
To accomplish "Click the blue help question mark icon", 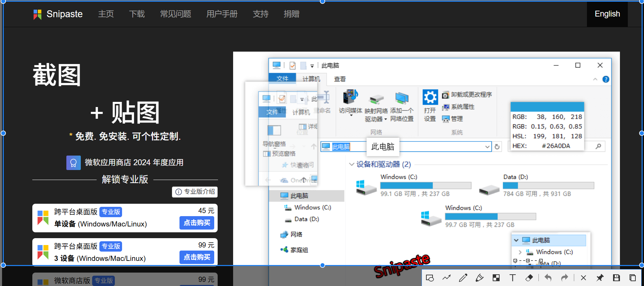I will coord(606,80).
